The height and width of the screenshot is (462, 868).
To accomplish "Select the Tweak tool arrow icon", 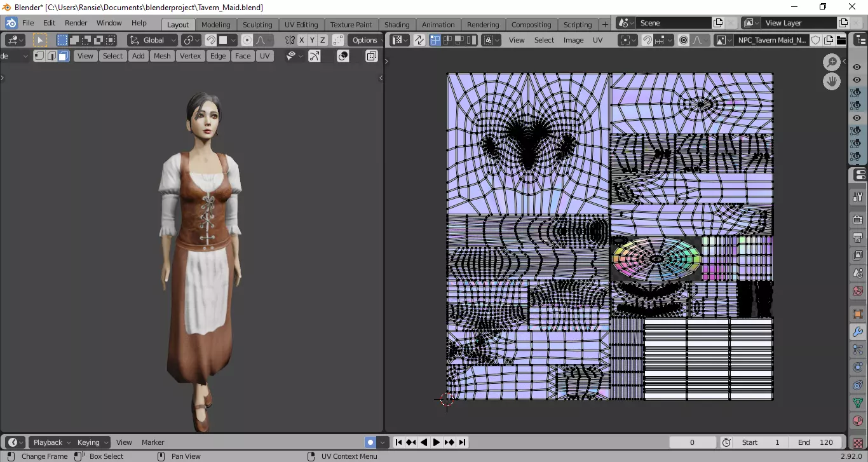I will click(x=40, y=40).
